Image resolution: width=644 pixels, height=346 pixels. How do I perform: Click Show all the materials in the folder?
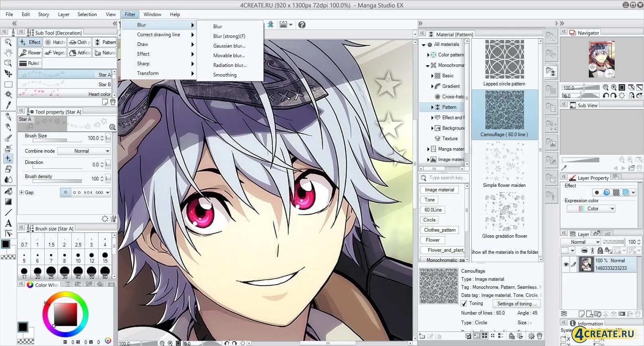point(505,252)
